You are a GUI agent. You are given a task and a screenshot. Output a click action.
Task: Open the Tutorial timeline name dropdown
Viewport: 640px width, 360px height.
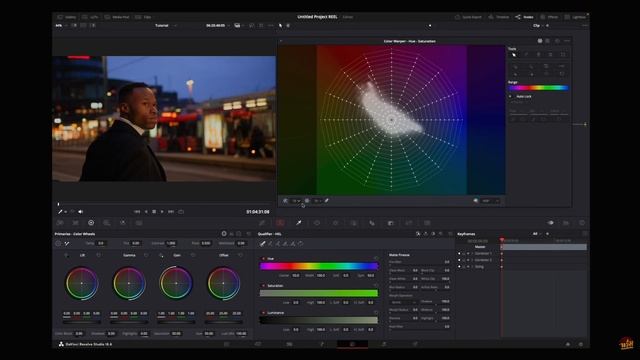pos(166,25)
